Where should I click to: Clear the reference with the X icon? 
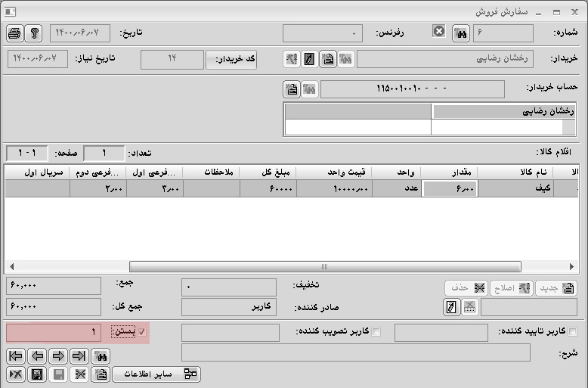439,32
